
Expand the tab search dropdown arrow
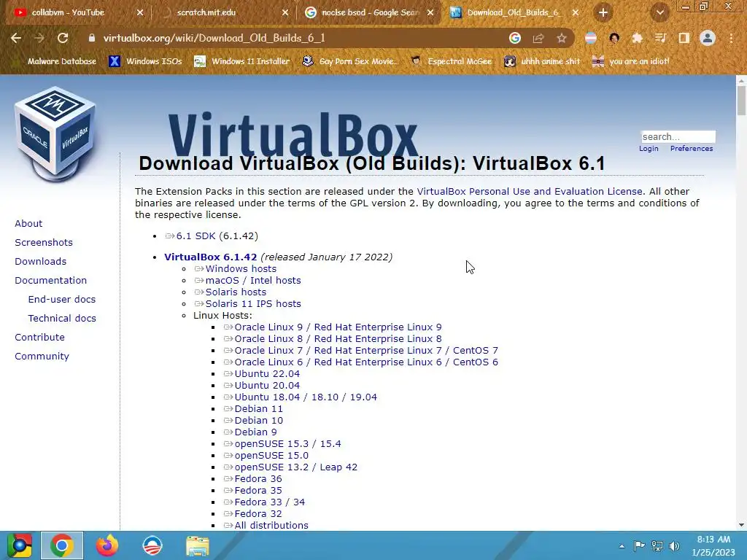point(660,12)
